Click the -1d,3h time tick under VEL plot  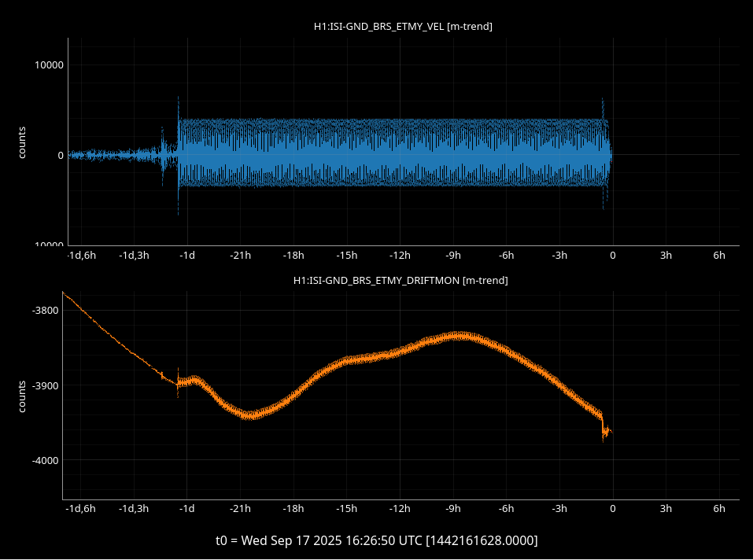coord(134,256)
